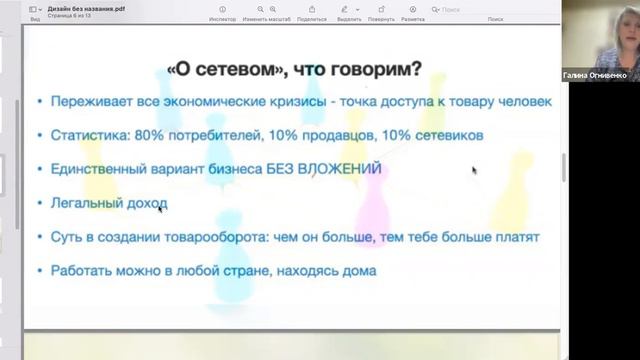Rotate the page with Rotate icon

pos(381,9)
